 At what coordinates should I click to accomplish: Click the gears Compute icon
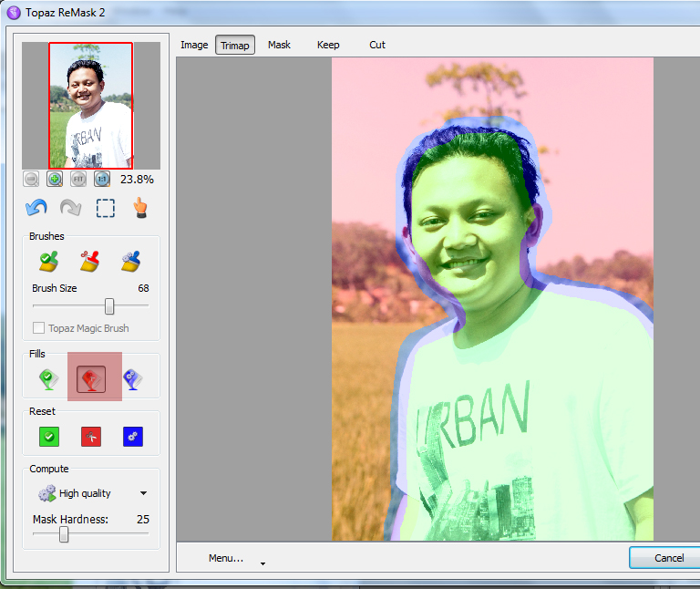point(46,493)
